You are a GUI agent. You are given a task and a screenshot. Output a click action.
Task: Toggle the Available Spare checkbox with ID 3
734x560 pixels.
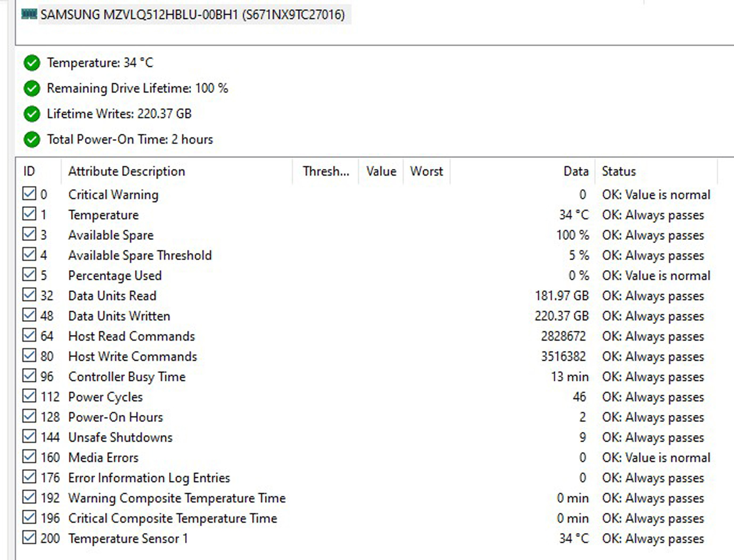pos(29,234)
